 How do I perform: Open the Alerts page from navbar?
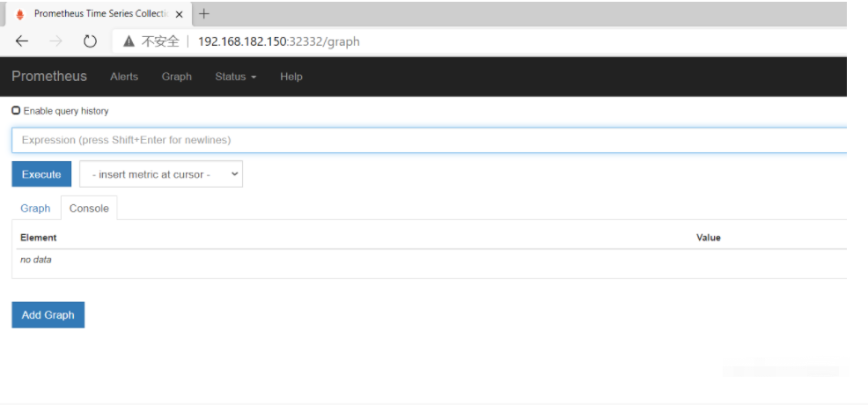click(x=124, y=77)
